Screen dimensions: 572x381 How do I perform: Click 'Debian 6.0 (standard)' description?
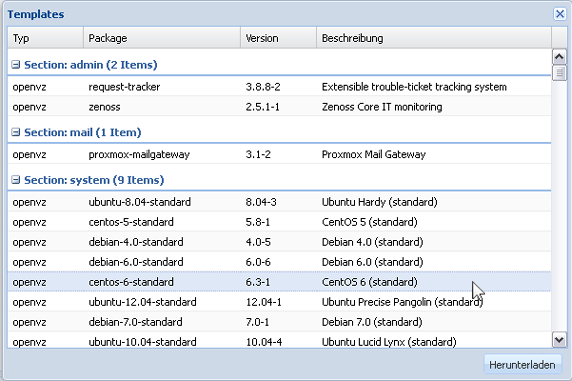point(372,262)
